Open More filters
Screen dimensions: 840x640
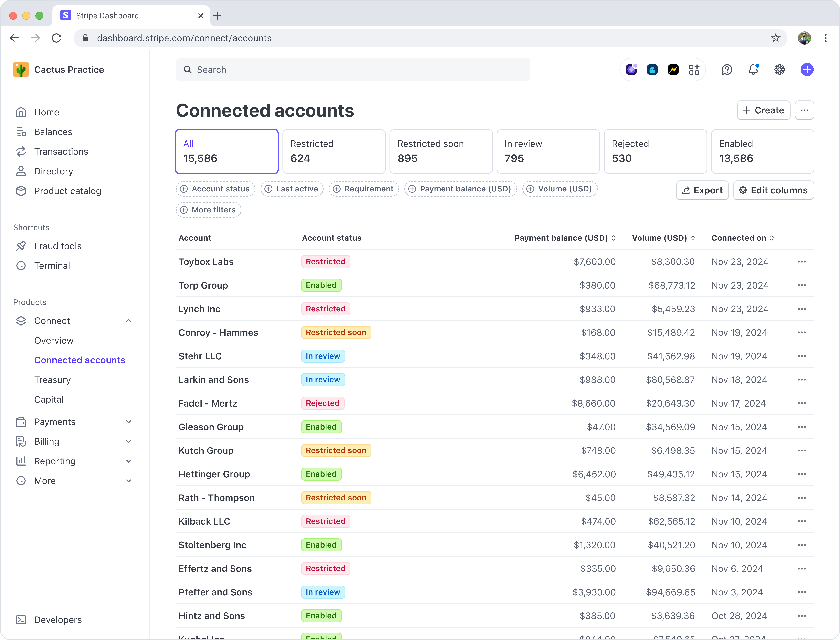[209, 210]
